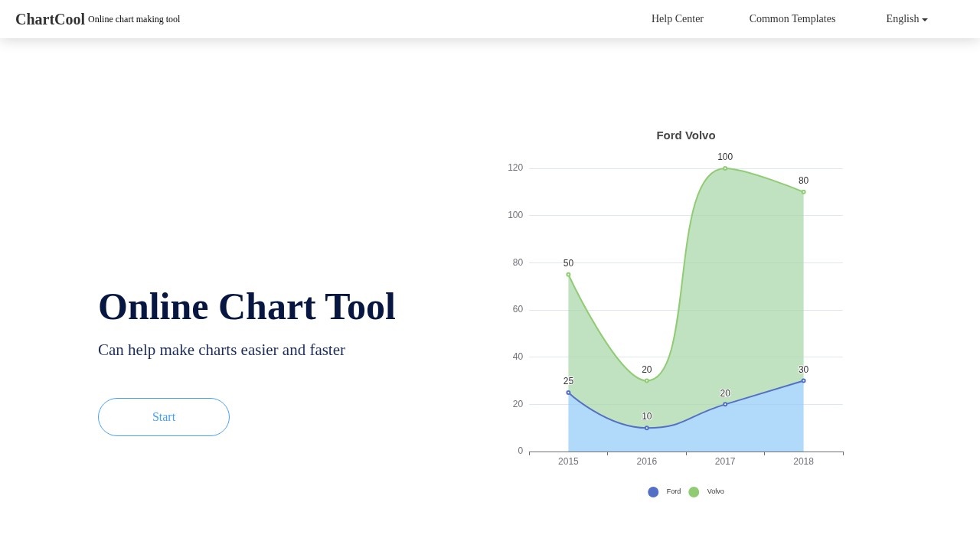The width and height of the screenshot is (980, 551).
Task: Toggle Ford series via legend circle
Action: pos(653,492)
